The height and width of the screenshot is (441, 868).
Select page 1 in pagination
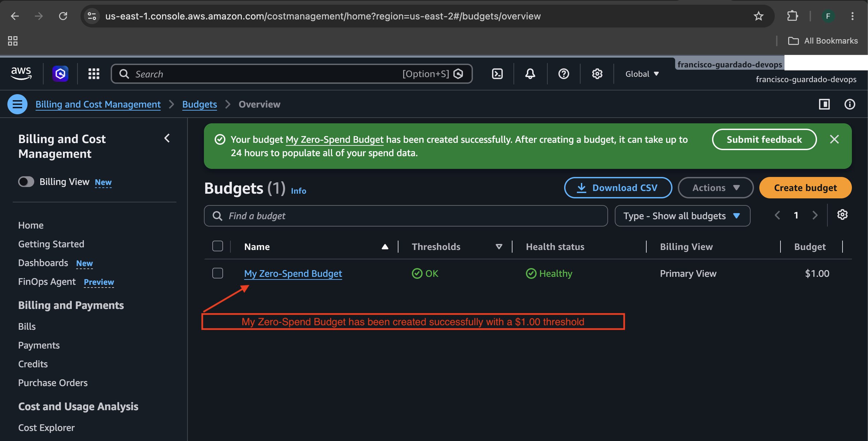[796, 215]
